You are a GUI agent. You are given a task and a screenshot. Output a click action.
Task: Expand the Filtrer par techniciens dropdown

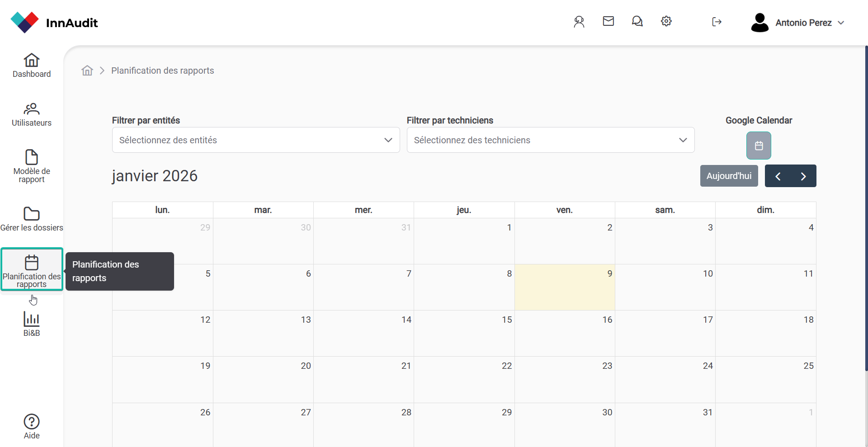pos(550,140)
